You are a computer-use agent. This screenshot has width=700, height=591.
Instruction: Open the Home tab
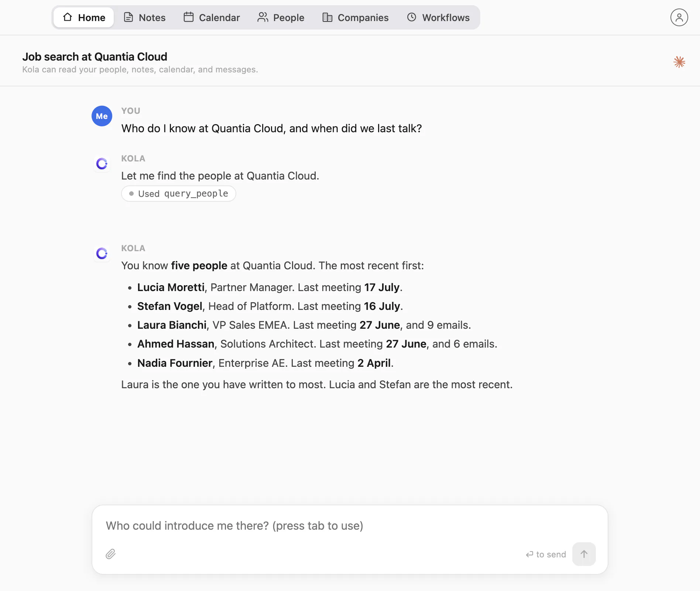84,17
